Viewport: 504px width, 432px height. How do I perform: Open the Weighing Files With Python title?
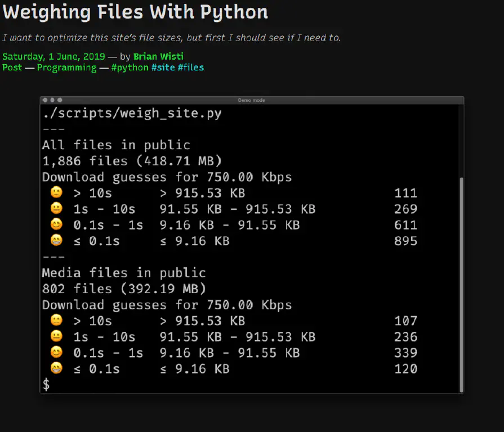coord(135,12)
